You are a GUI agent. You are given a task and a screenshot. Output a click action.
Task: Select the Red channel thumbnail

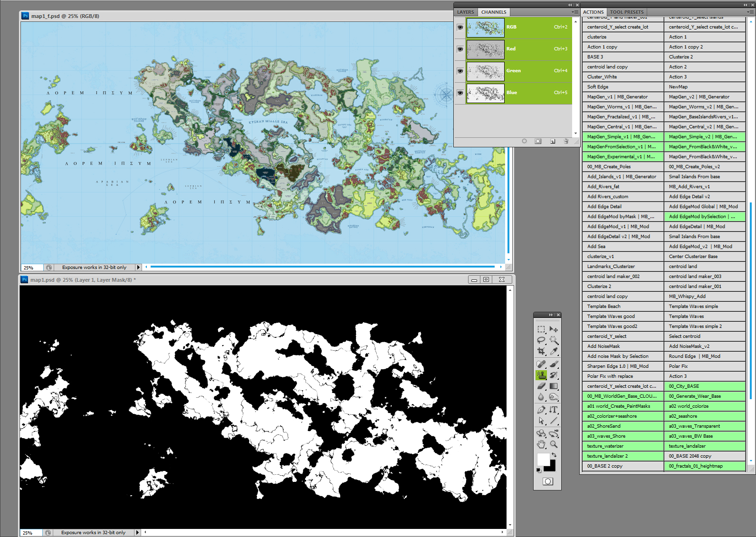pos(485,49)
